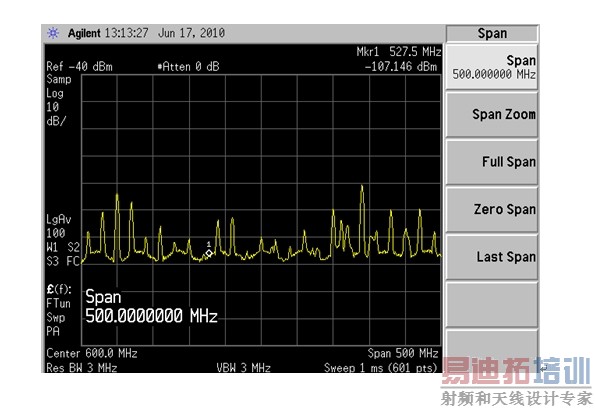Switch to Zero Span mode
This screenshot has width=595, height=408.
coord(492,209)
